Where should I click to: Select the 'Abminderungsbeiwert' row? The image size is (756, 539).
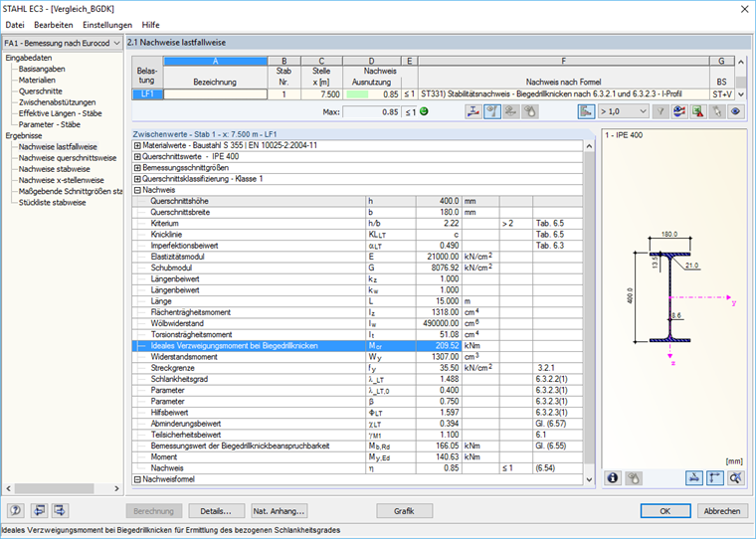pyautogui.click(x=357, y=424)
